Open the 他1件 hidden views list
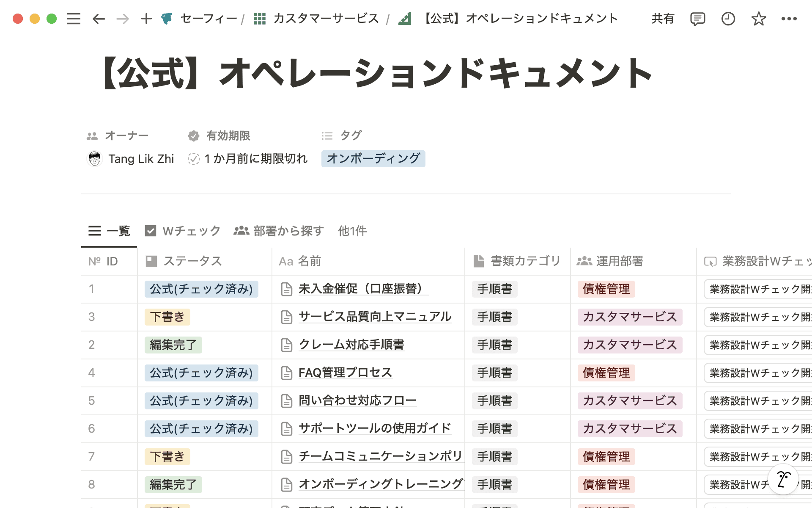This screenshot has width=812, height=508. pos(352,231)
